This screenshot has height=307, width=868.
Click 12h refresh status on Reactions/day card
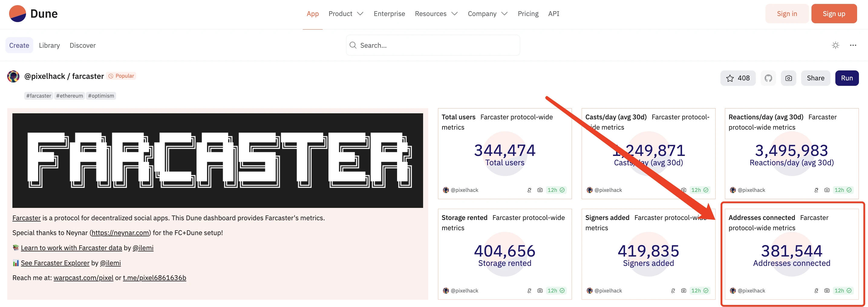[843, 190]
